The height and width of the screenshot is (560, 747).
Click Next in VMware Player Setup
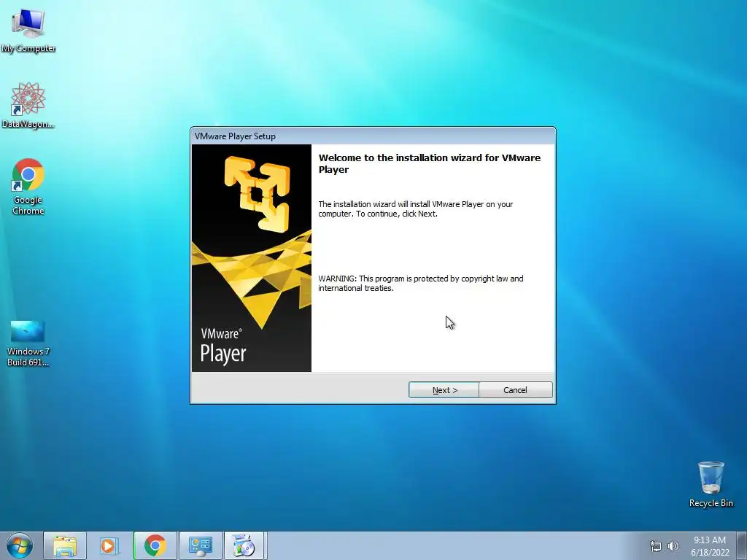[x=444, y=390]
